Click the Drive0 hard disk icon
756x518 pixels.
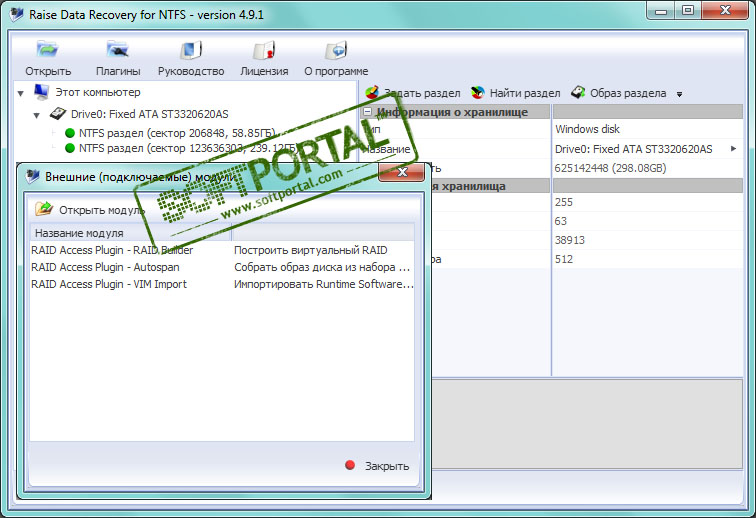(x=58, y=114)
